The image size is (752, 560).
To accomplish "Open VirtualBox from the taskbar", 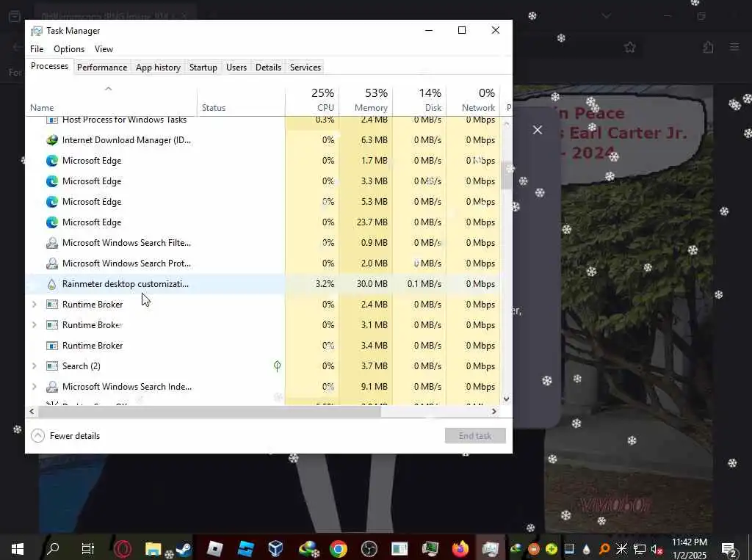I will [276, 548].
